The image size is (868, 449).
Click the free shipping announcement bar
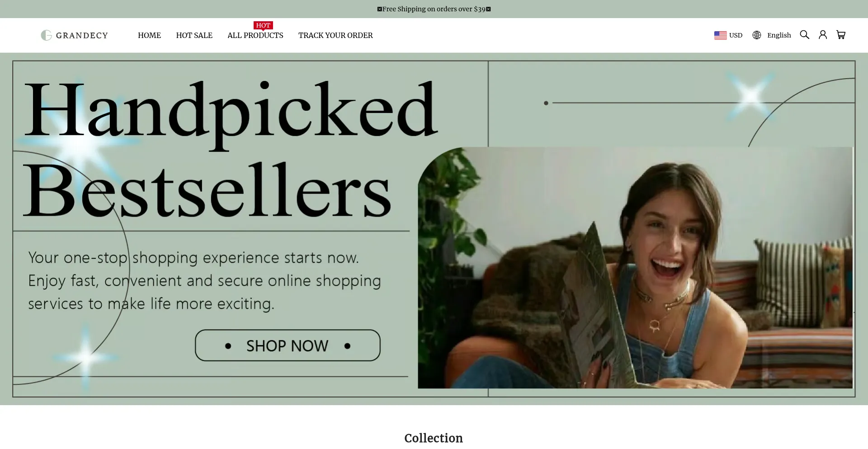434,9
